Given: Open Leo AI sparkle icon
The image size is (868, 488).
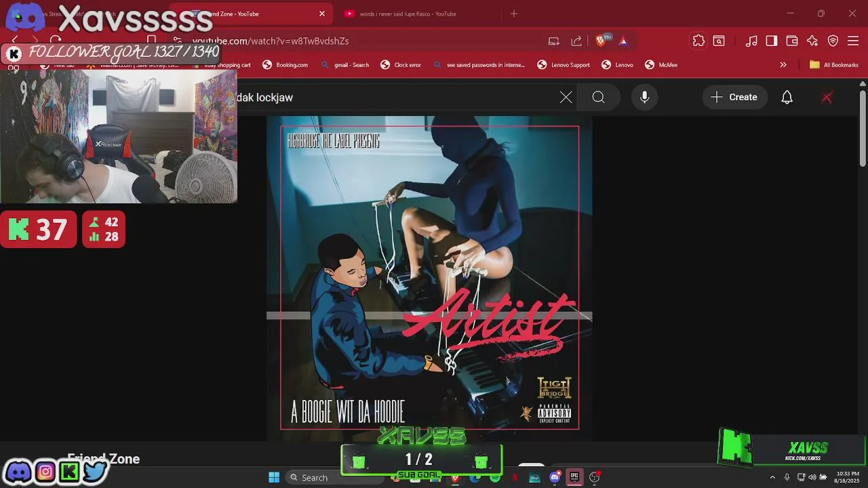Looking at the screenshot, I should (812, 41).
